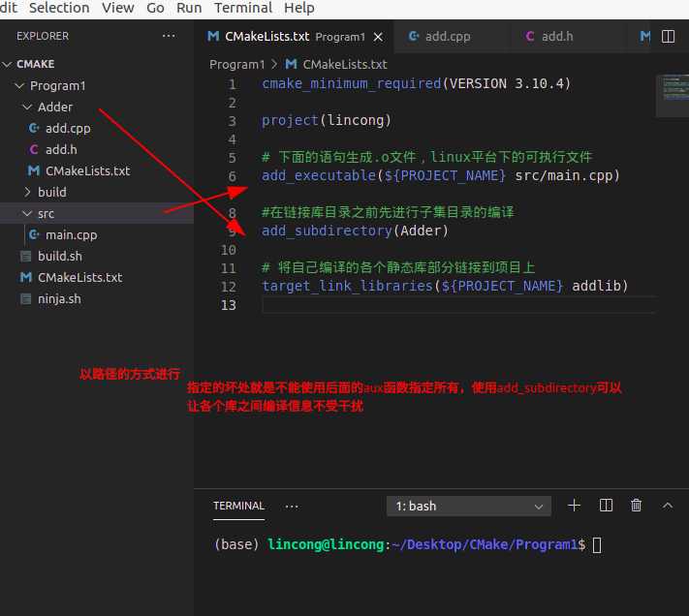This screenshot has height=616, width=689.
Task: Split the terminal
Action: point(606,506)
